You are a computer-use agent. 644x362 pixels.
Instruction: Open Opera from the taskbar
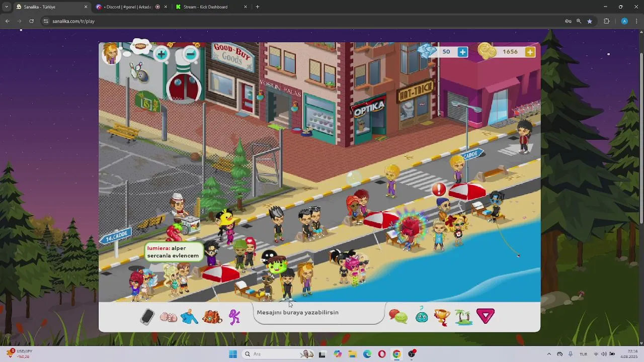point(382,354)
